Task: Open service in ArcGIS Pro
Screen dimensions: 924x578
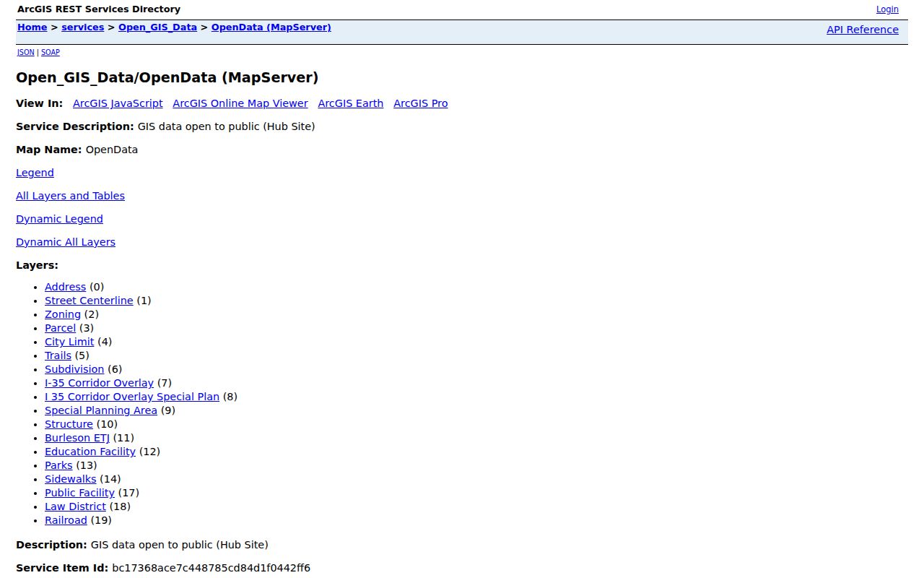Action: [x=421, y=103]
